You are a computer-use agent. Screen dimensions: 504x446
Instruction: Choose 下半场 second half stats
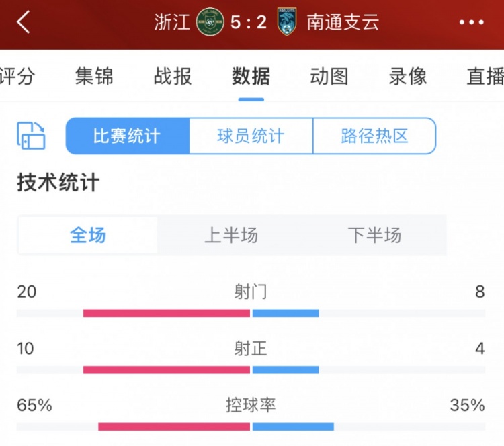click(x=374, y=235)
